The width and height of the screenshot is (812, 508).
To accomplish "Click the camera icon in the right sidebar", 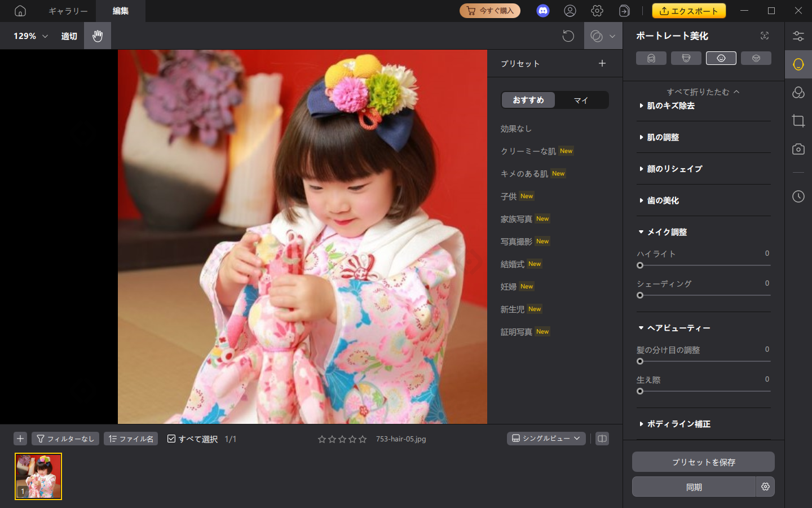I will tap(798, 149).
